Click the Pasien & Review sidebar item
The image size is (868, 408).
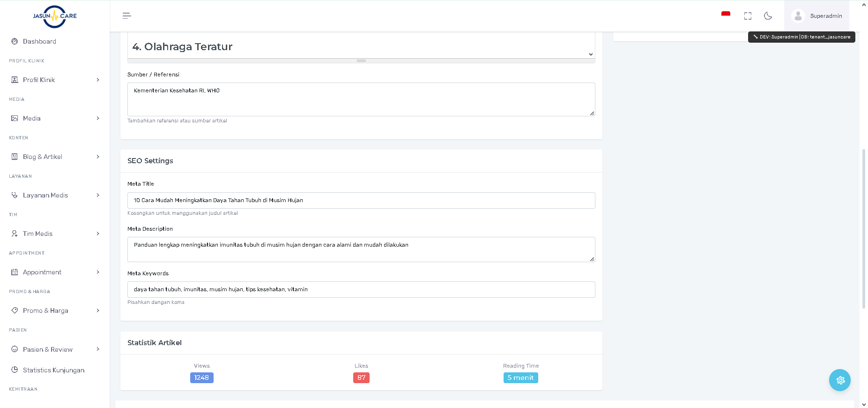click(48, 349)
